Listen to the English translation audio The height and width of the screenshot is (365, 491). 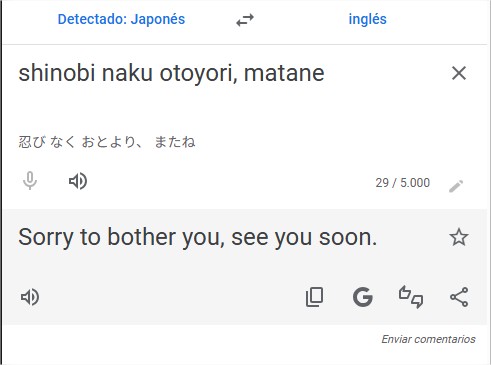pos(30,297)
